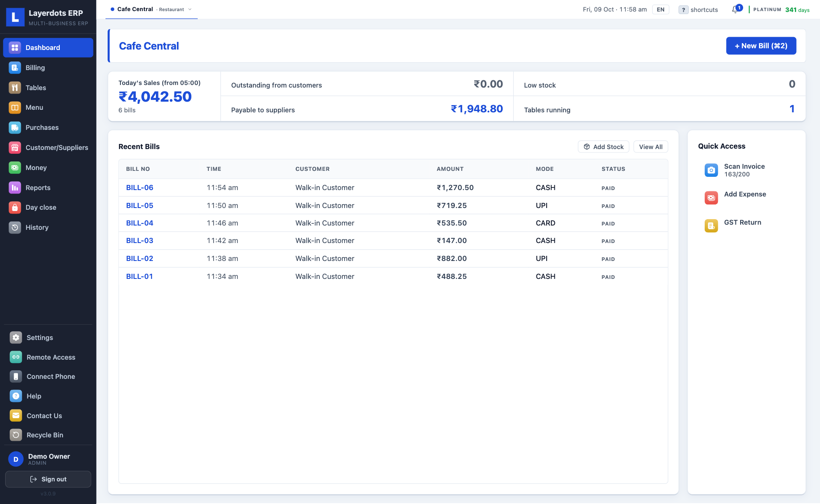The width and height of the screenshot is (820, 504).
Task: Click the Add Expense red icon
Action: 711,198
